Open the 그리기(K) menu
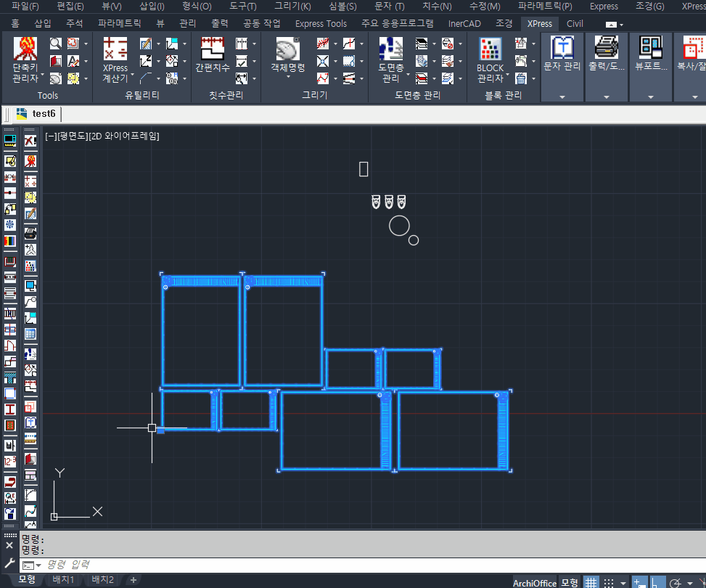Screen dimensions: 706x588 point(292,7)
